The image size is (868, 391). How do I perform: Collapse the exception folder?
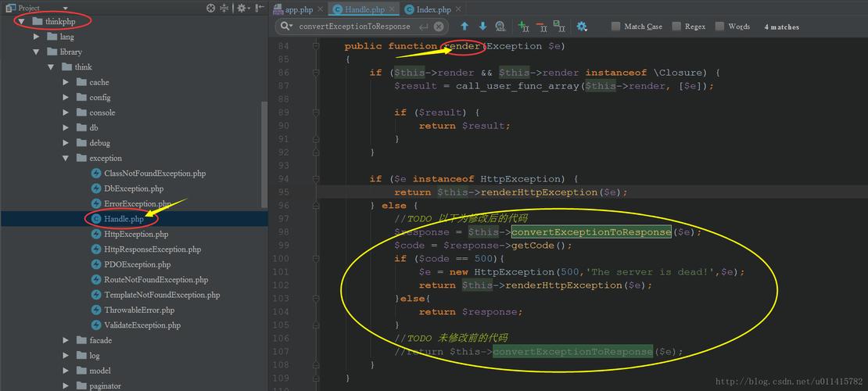[66, 159]
